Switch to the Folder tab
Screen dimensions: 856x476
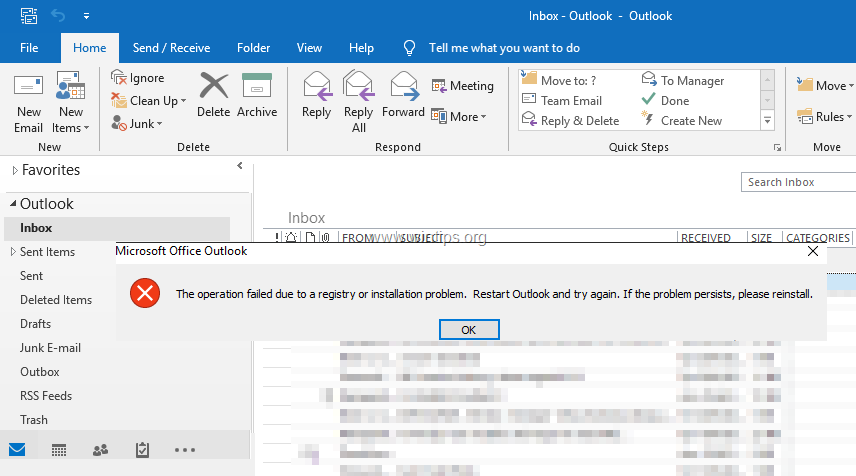pyautogui.click(x=253, y=48)
